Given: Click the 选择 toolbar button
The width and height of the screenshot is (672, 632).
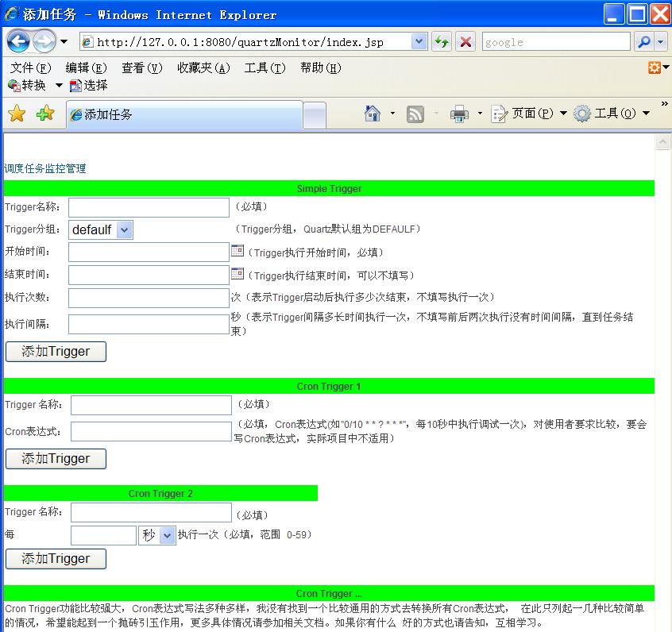Looking at the screenshot, I should pos(89,85).
